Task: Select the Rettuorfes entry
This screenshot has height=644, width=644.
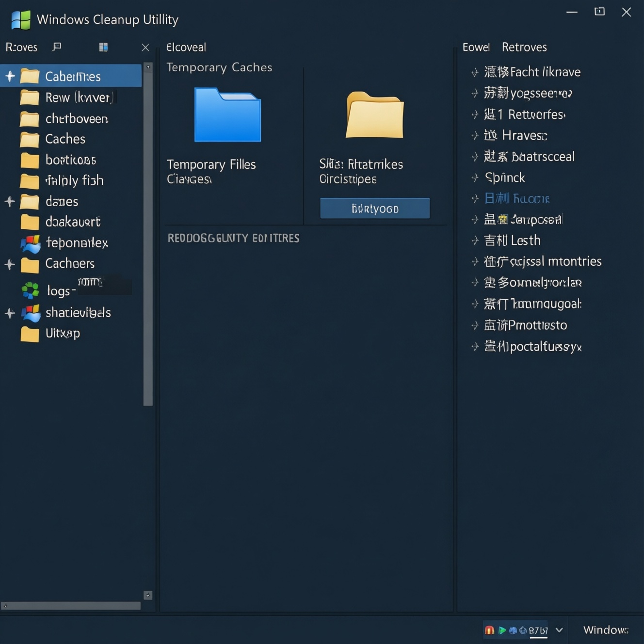Action: (525, 114)
